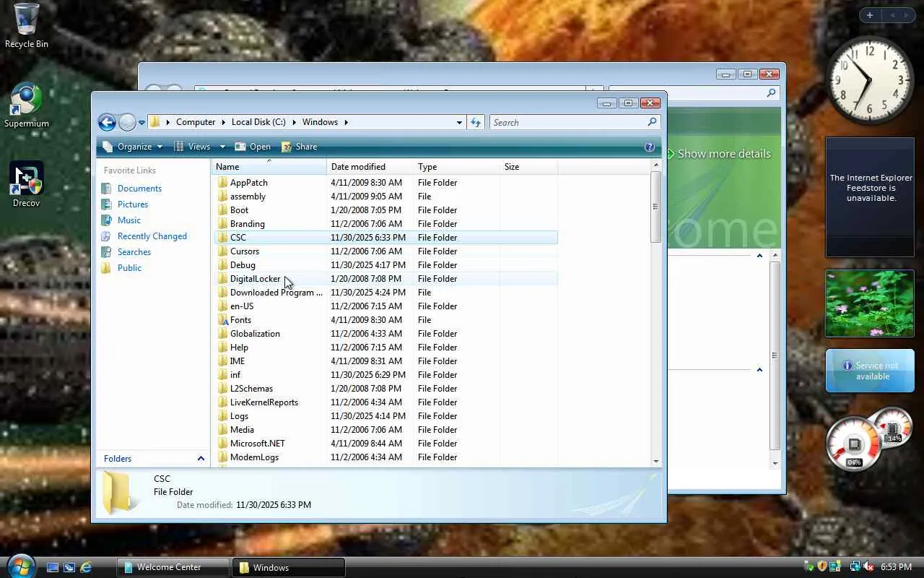Select the Drecov desktop shortcut
The image size is (924, 578).
click(27, 185)
